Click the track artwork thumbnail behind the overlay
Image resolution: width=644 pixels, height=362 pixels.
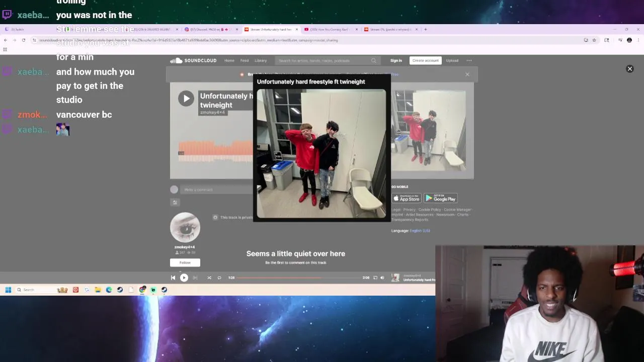click(x=428, y=131)
